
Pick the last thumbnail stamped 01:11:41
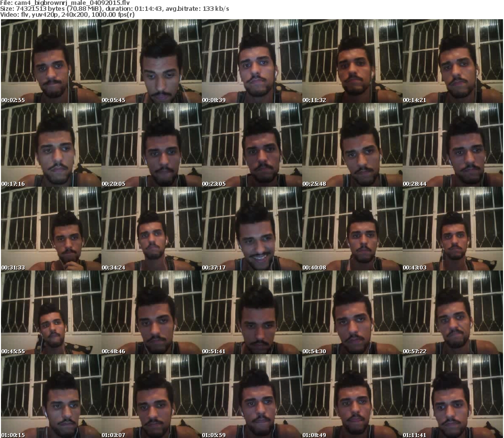click(x=453, y=396)
